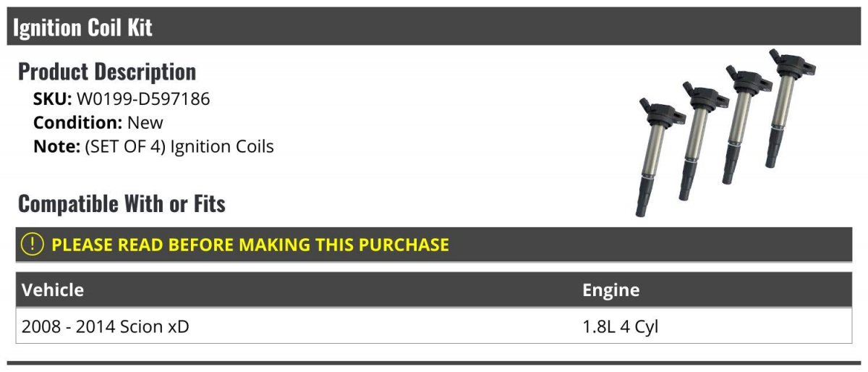Image resolution: width=868 pixels, height=372 pixels.
Task: Click the Condition label
Action: 77,122
